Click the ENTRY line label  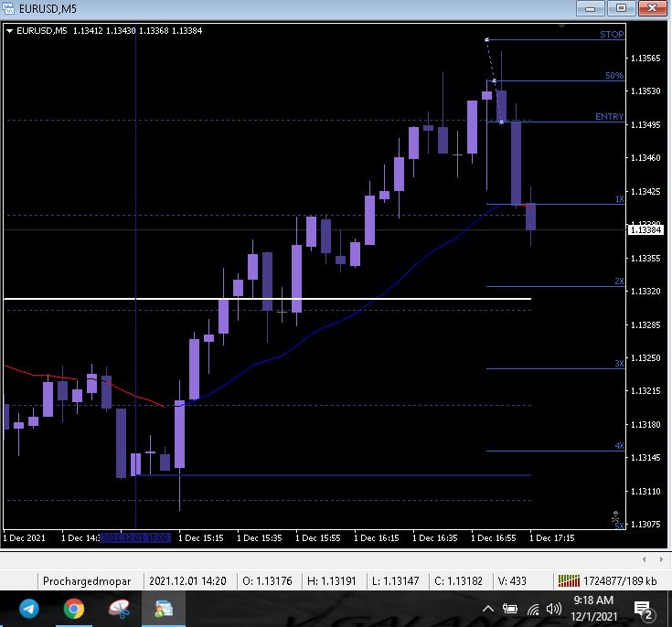pos(610,117)
